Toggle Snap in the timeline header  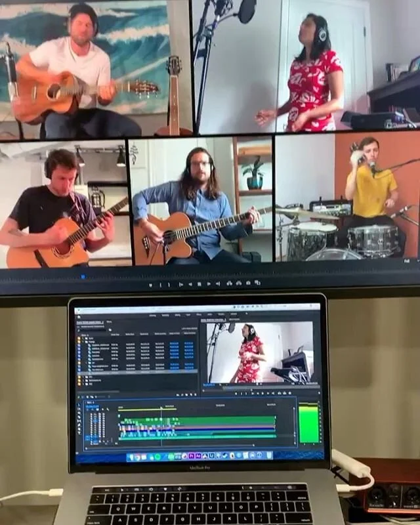tap(93, 409)
